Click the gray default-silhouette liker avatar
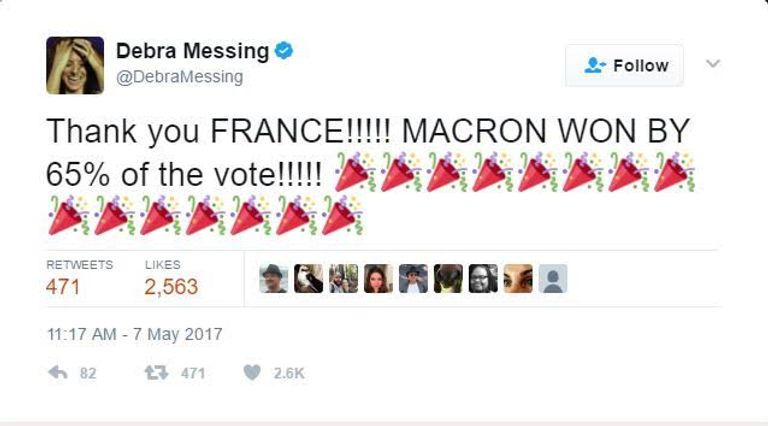This screenshot has width=768, height=426. pos(553,279)
